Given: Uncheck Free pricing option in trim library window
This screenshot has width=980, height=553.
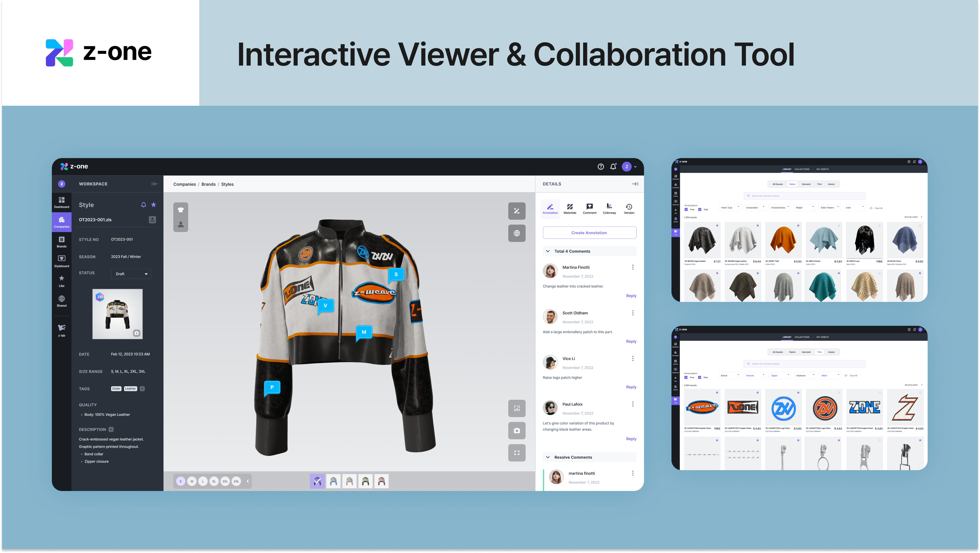Looking at the screenshot, I should 686,377.
